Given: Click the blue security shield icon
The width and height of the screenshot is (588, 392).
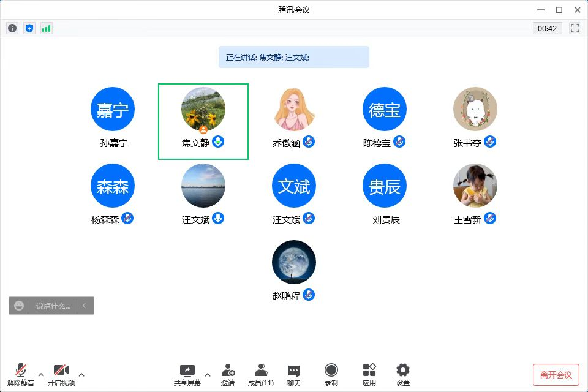Looking at the screenshot, I should [29, 28].
